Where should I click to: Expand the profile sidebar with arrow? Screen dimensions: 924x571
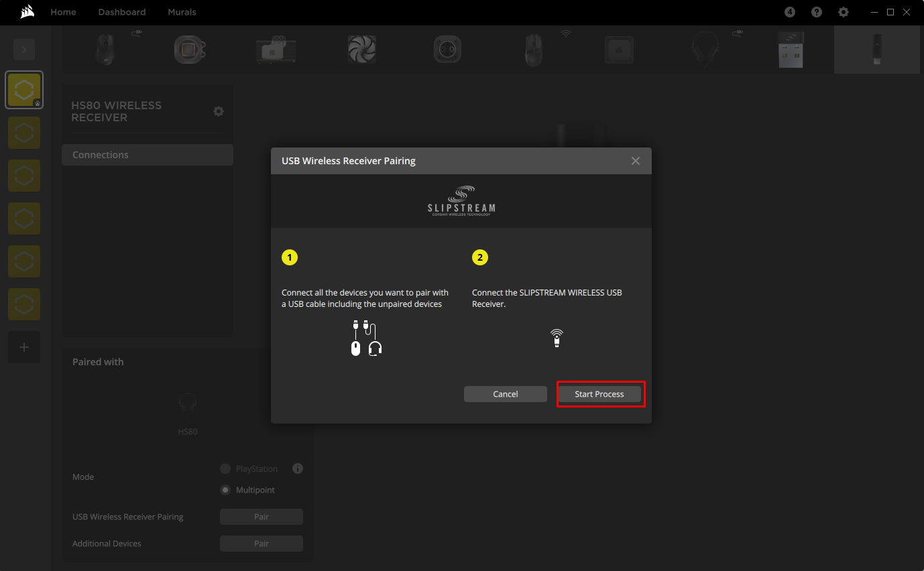pos(24,50)
